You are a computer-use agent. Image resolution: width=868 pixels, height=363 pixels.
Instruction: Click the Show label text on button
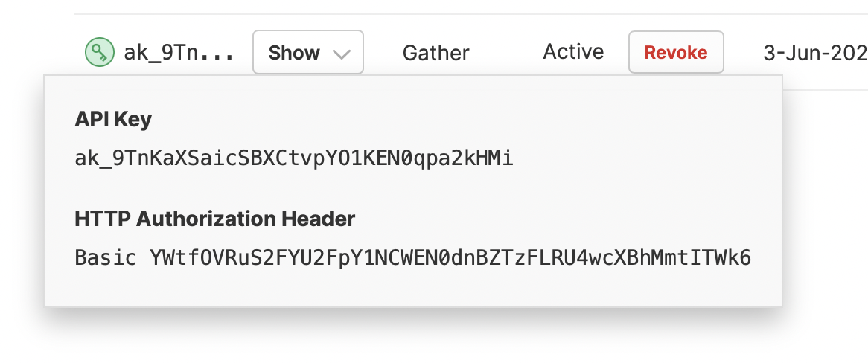(294, 53)
